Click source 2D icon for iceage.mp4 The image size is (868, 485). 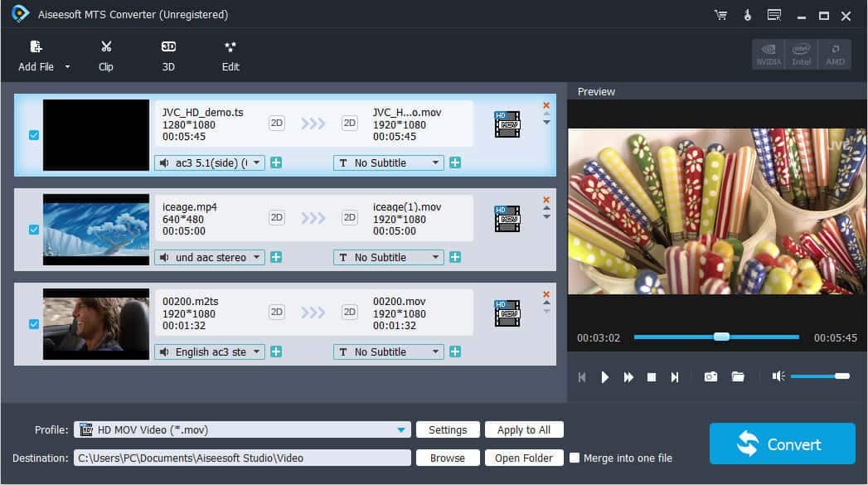pyautogui.click(x=276, y=217)
